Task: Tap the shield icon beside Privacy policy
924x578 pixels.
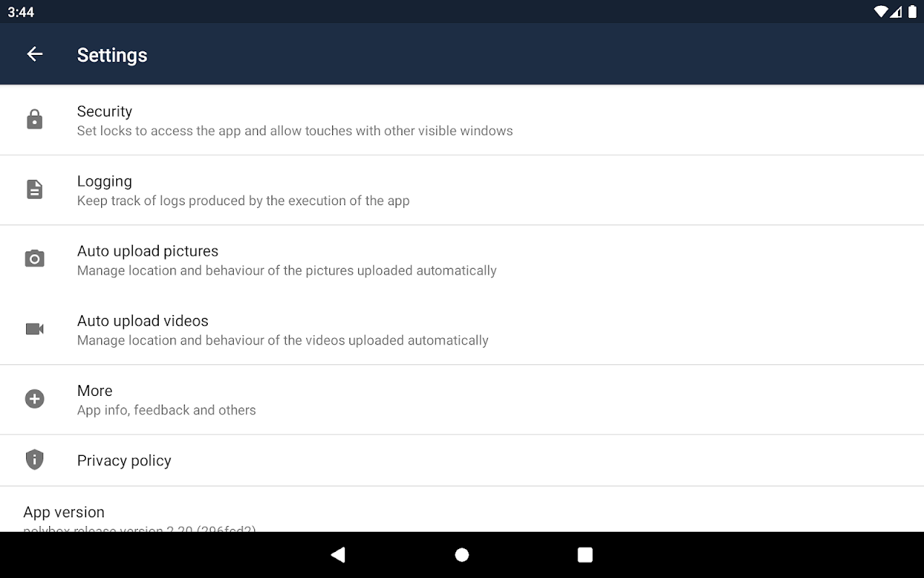Action: pyautogui.click(x=35, y=460)
